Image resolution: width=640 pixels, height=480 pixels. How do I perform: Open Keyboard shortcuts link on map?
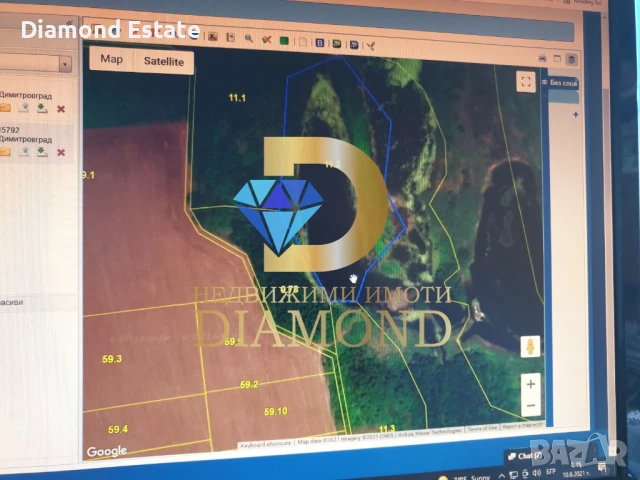coord(266,444)
